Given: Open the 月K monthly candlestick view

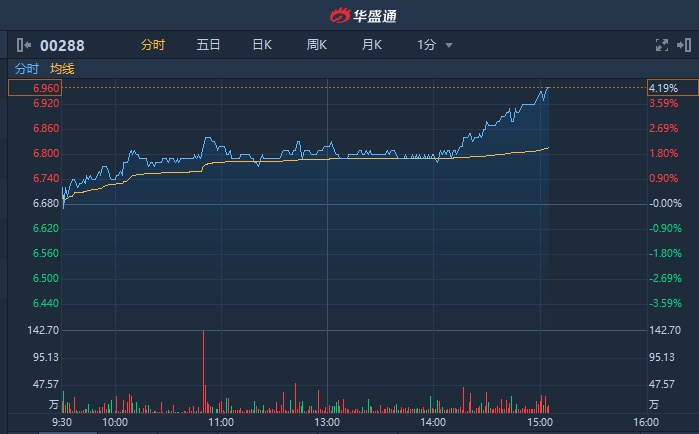Looking at the screenshot, I should click(372, 45).
